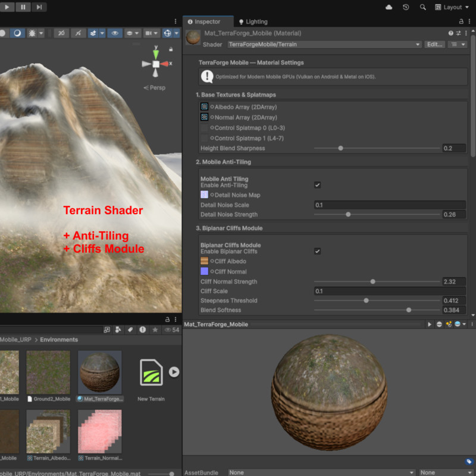
Task: Select the Ground2_Mobile asset thumbnail
Action: tap(48, 372)
